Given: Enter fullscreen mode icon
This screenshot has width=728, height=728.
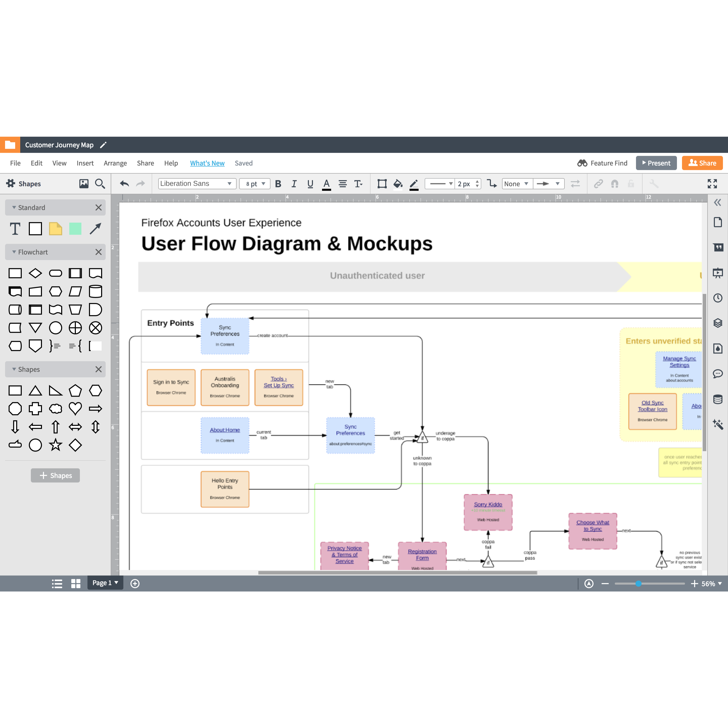Looking at the screenshot, I should [x=712, y=184].
